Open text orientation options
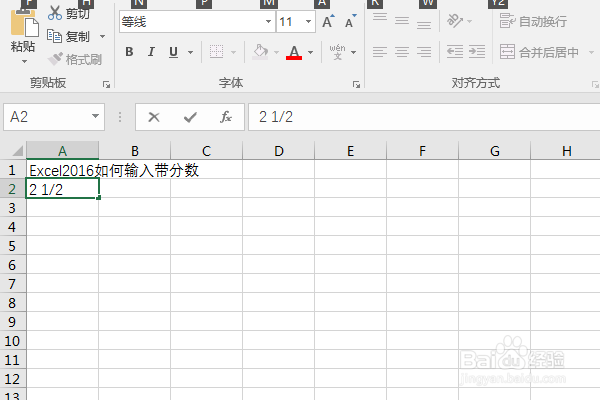The image size is (600, 400). (x=459, y=21)
